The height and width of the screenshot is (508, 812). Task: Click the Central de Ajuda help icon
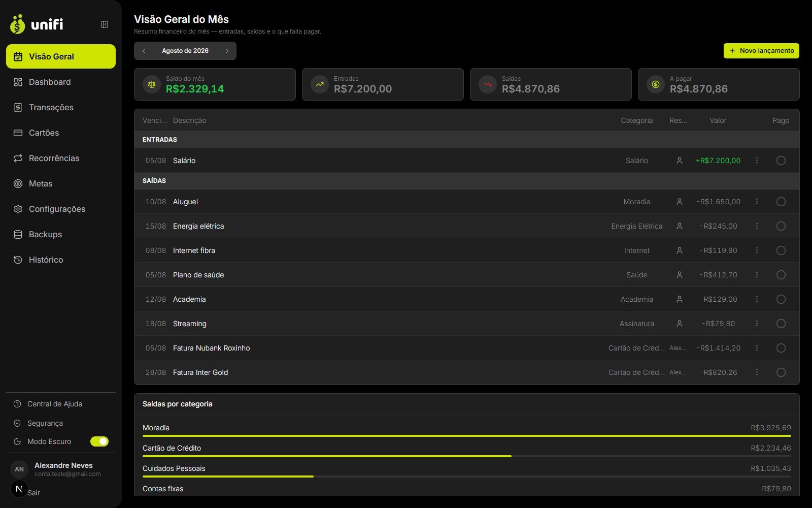[x=17, y=404]
